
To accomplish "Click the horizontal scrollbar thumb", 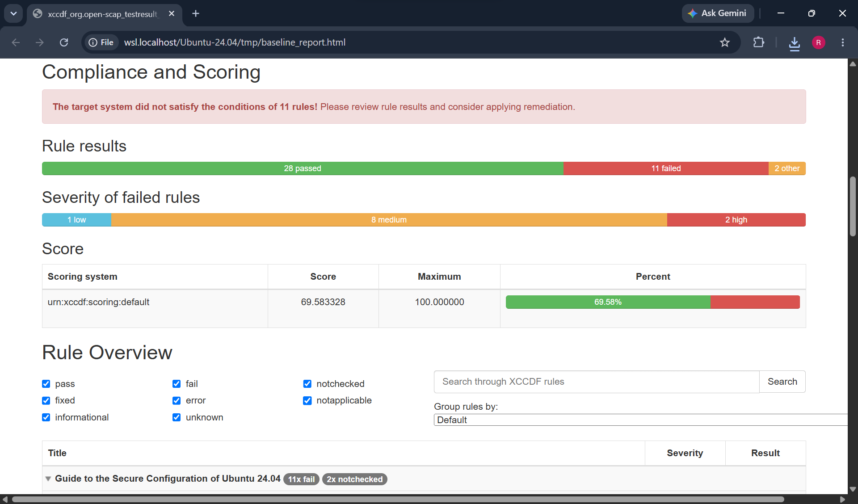I will point(398,499).
